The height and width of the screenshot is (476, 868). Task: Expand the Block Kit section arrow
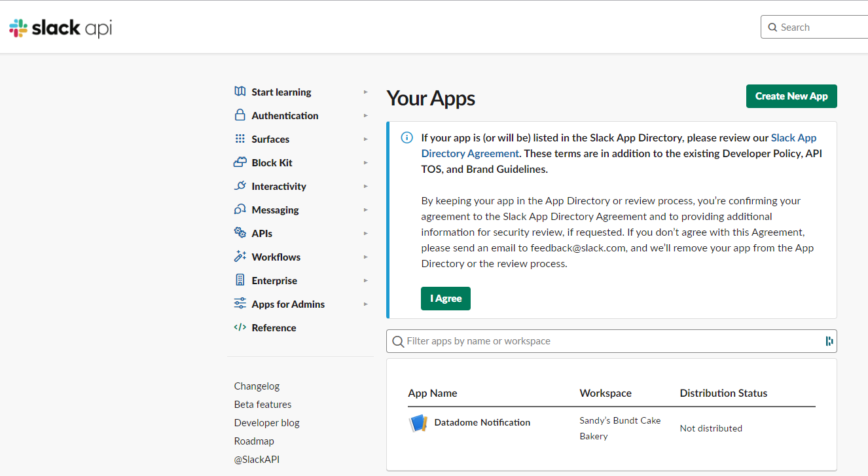click(366, 163)
